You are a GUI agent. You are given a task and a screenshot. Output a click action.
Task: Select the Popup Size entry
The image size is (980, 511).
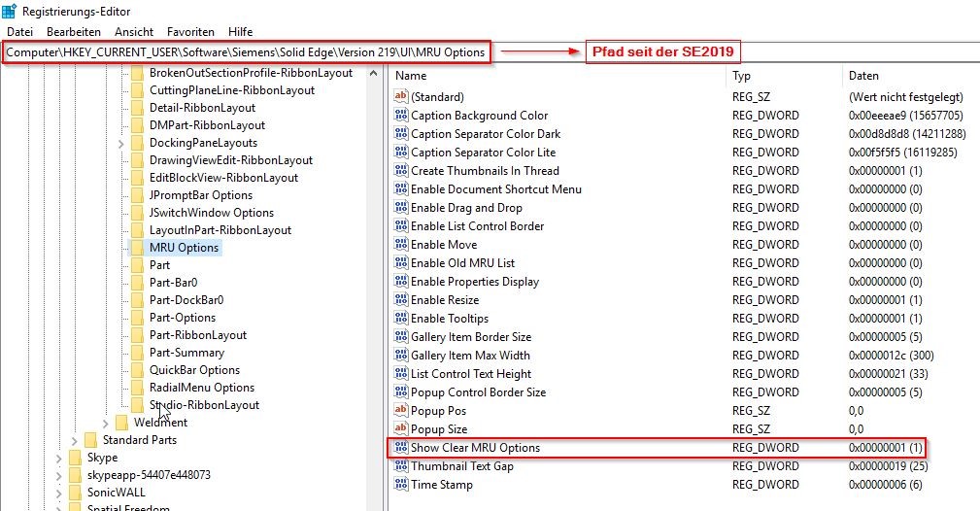point(439,429)
